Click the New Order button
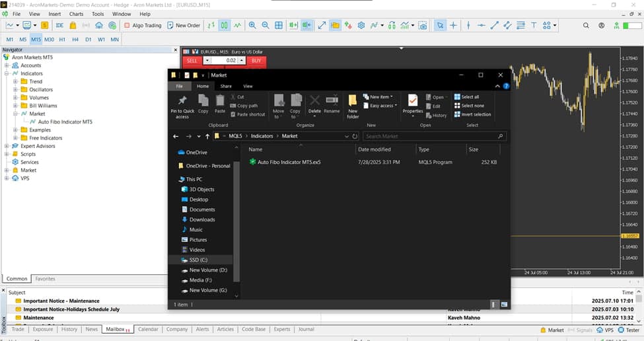Viewport: 644px width, 341px height. [183, 25]
